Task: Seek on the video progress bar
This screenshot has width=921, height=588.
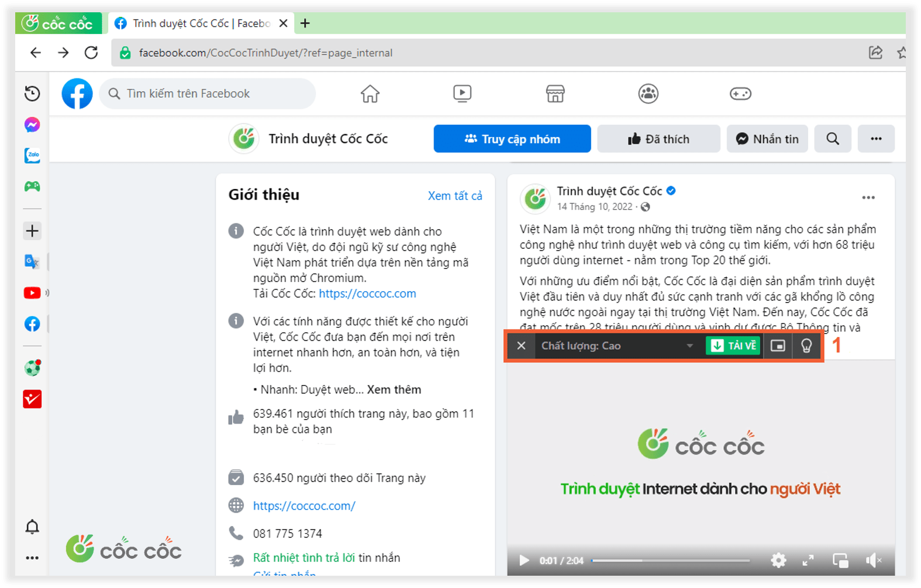Action: 671,561
